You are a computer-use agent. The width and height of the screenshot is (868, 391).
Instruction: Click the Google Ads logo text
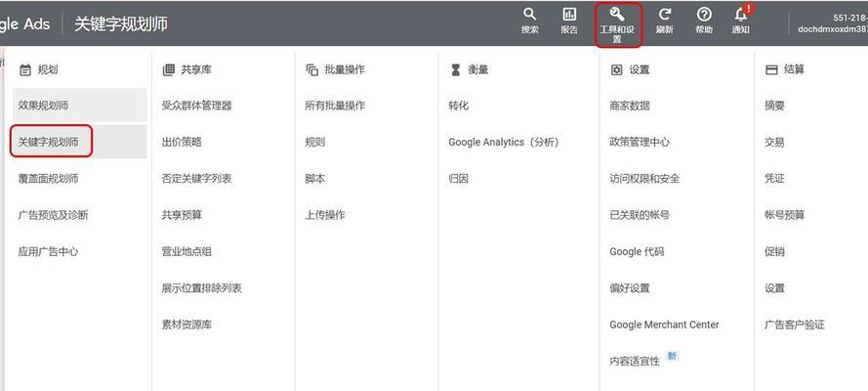pos(25,23)
